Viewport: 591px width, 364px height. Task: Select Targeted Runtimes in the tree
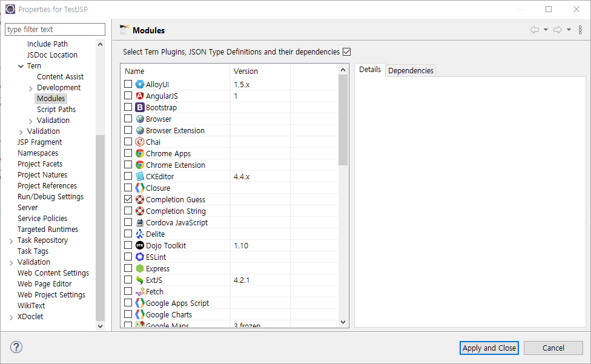pos(48,229)
